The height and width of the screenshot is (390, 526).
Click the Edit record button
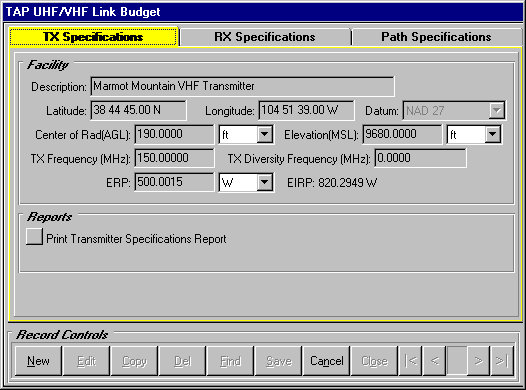[x=86, y=361]
